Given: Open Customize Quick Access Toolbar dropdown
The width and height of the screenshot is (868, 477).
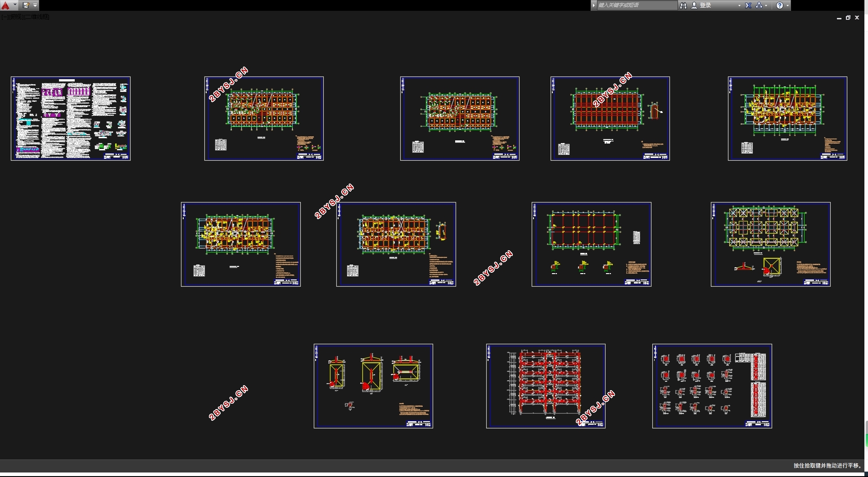Looking at the screenshot, I should pyautogui.click(x=35, y=5).
